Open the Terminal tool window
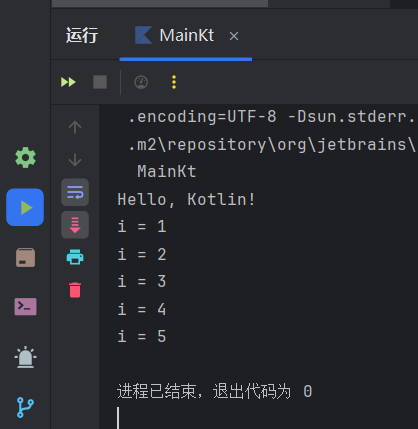Viewport: 418px width, 429px height. click(x=25, y=307)
